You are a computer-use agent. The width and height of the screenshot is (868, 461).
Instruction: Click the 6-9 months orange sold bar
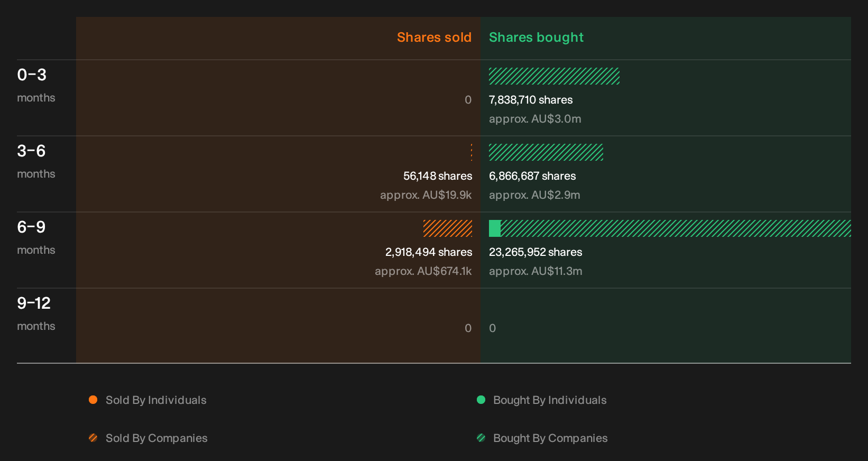(x=448, y=228)
